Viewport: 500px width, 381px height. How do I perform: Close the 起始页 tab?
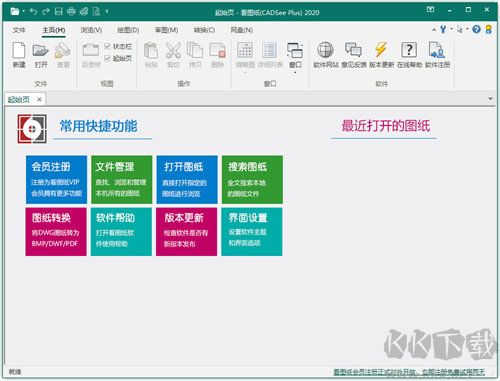[39, 99]
